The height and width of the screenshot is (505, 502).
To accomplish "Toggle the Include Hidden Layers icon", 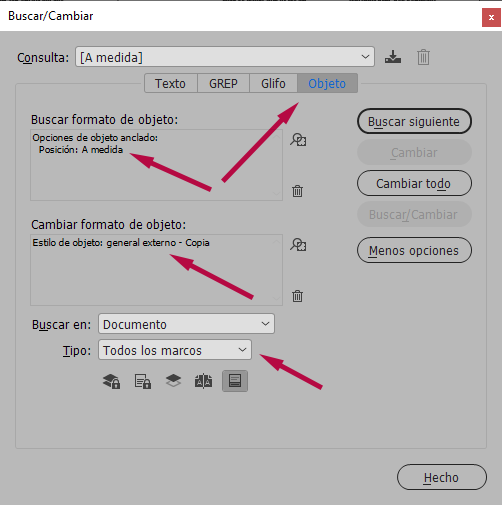I will (173, 381).
